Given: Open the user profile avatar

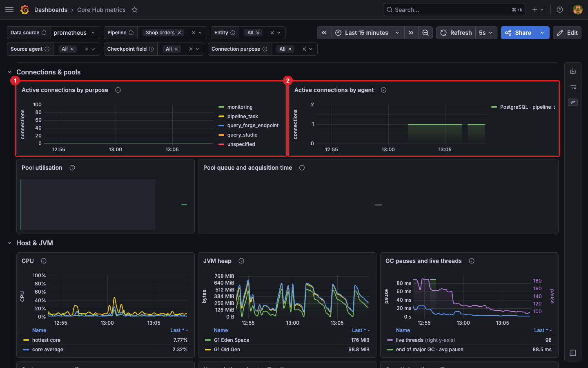Looking at the screenshot, I should coord(577,10).
